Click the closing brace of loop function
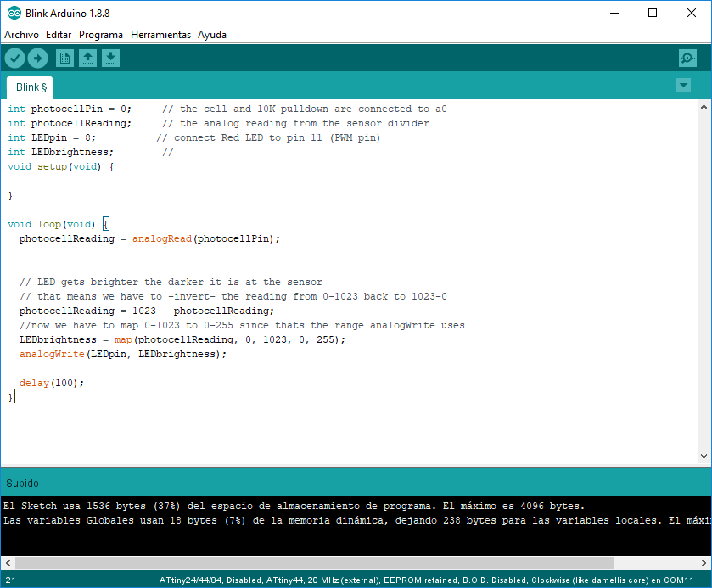Viewport: 712px width, 588px height. point(10,397)
